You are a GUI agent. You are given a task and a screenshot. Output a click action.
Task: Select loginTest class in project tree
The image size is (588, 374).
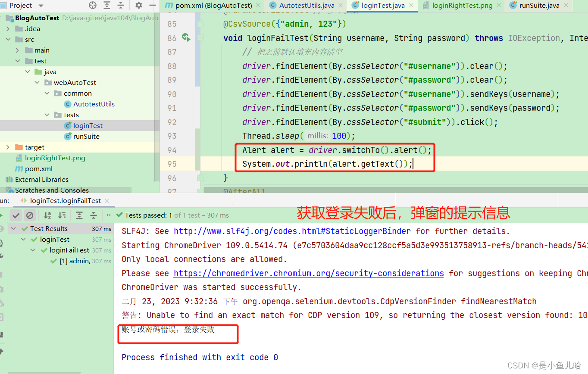tap(88, 126)
